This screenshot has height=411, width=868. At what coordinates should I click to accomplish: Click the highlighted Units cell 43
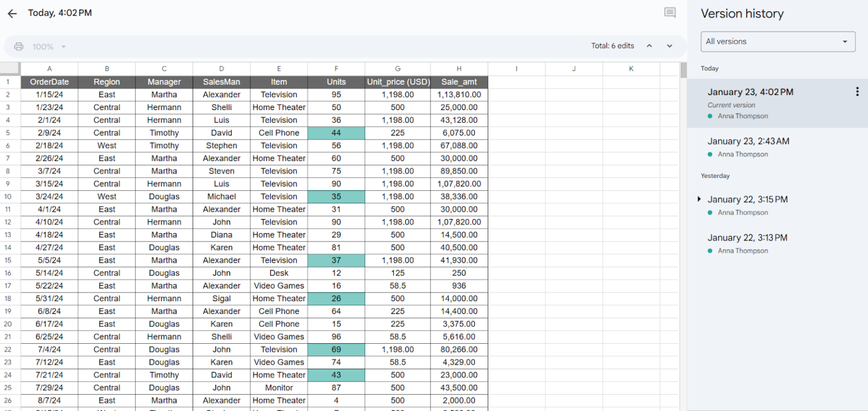336,375
